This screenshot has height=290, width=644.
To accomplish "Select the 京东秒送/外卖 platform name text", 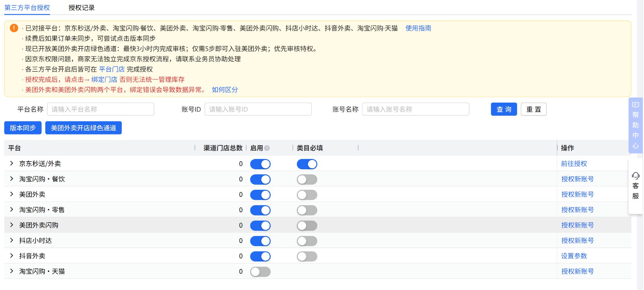I will coord(40,164).
